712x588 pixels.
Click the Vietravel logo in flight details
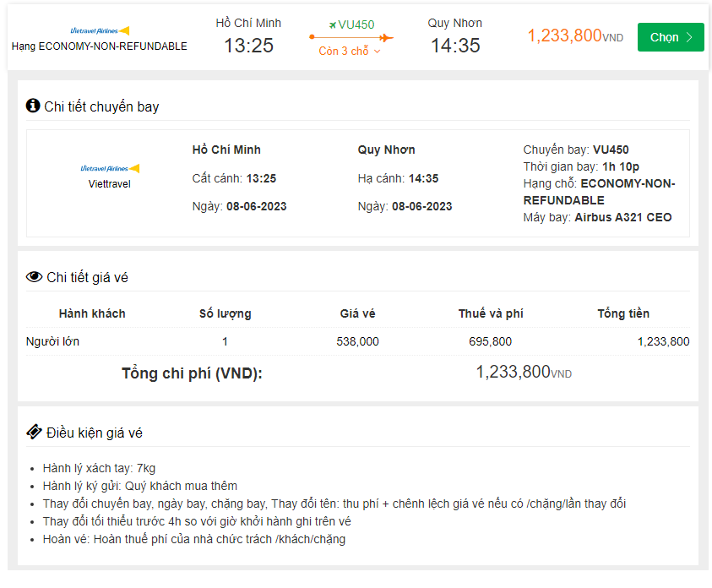[x=110, y=169]
